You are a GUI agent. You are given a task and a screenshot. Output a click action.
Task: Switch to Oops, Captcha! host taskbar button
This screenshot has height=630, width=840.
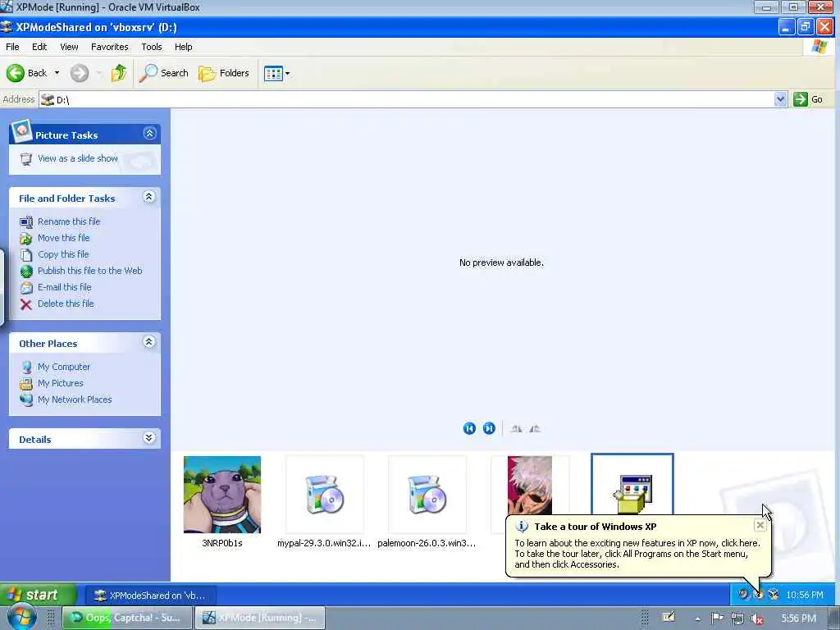point(127,618)
